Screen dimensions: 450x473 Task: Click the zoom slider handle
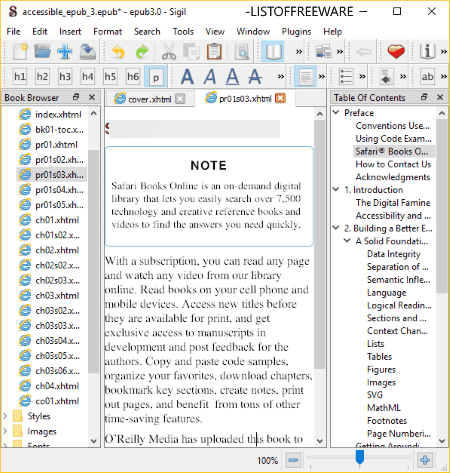(360, 457)
